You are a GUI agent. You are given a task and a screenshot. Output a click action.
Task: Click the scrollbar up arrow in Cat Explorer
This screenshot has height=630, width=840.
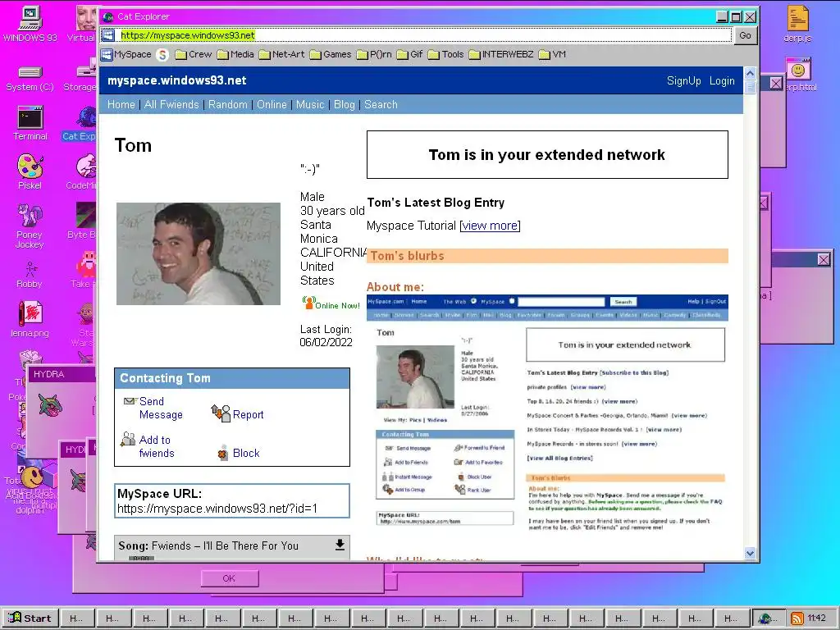[750, 73]
